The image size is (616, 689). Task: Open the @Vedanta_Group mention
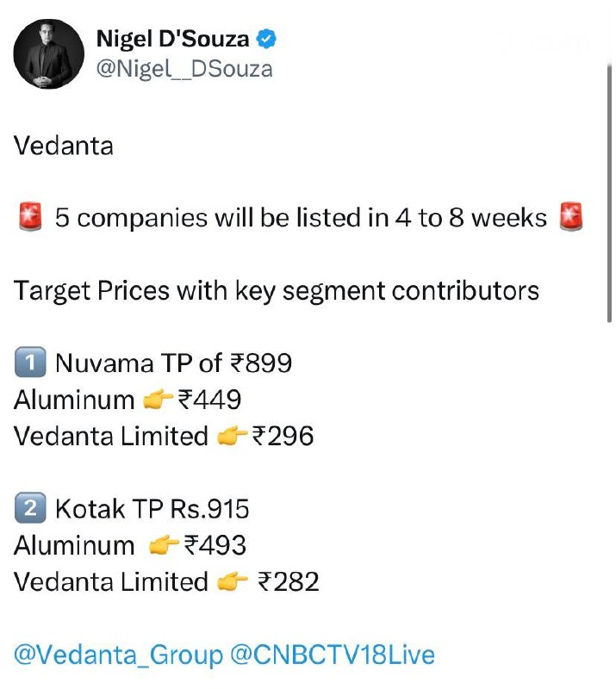[117, 655]
